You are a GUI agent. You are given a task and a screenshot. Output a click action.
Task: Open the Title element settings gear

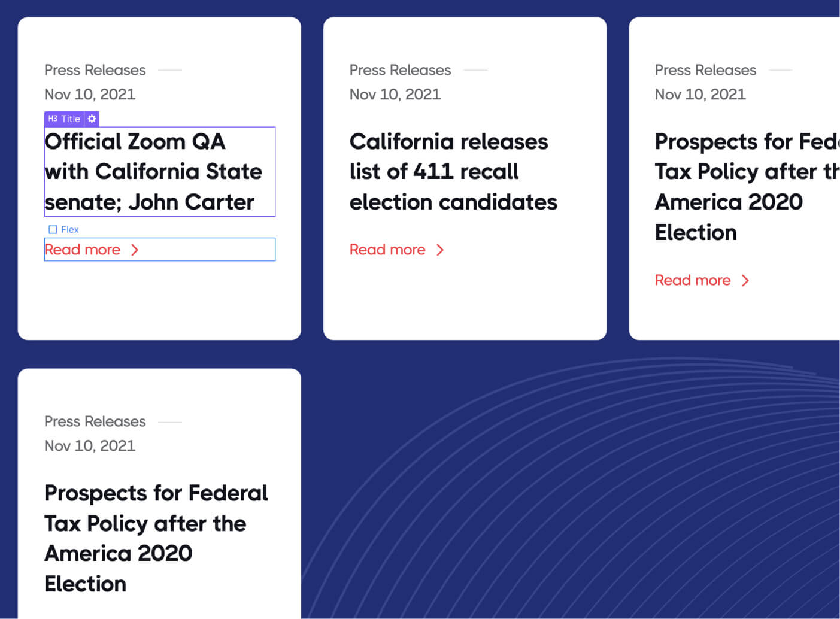tap(92, 119)
